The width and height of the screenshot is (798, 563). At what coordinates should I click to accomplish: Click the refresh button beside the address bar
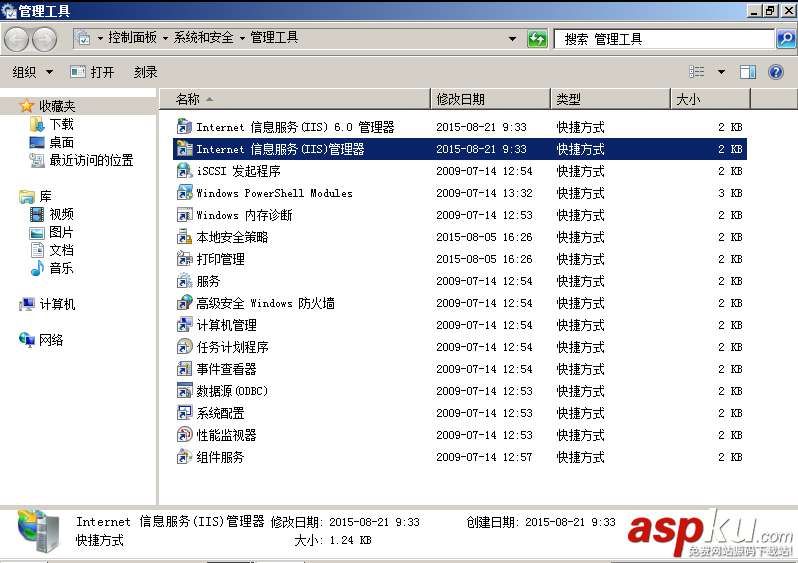(x=537, y=39)
